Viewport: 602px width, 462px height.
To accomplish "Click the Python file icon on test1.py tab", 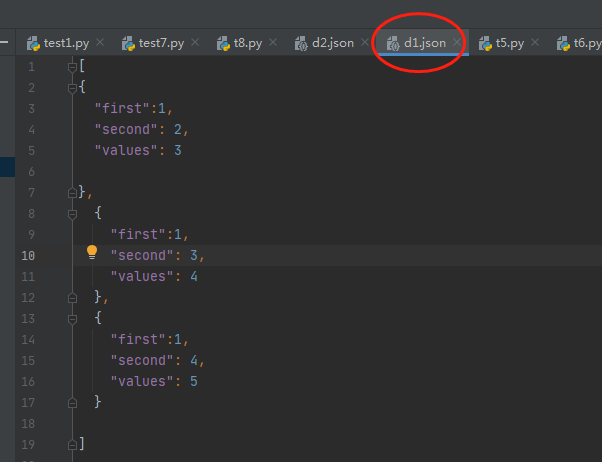I will pyautogui.click(x=33, y=43).
